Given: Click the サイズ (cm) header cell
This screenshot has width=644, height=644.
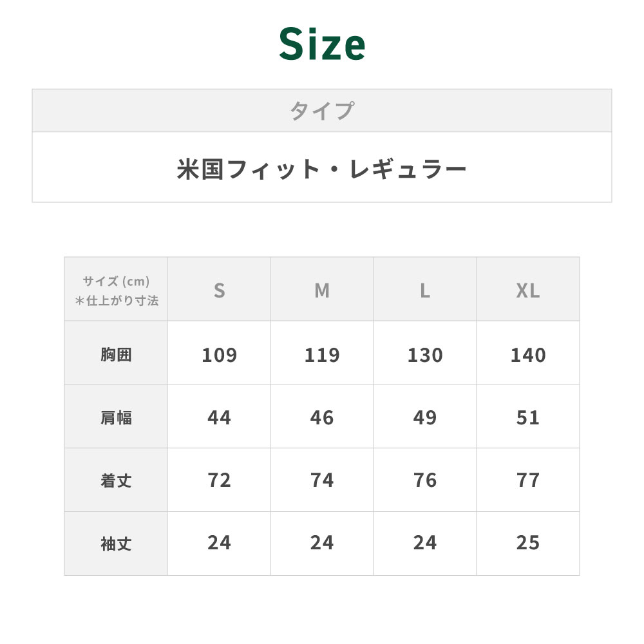Looking at the screenshot, I should click(x=116, y=290).
